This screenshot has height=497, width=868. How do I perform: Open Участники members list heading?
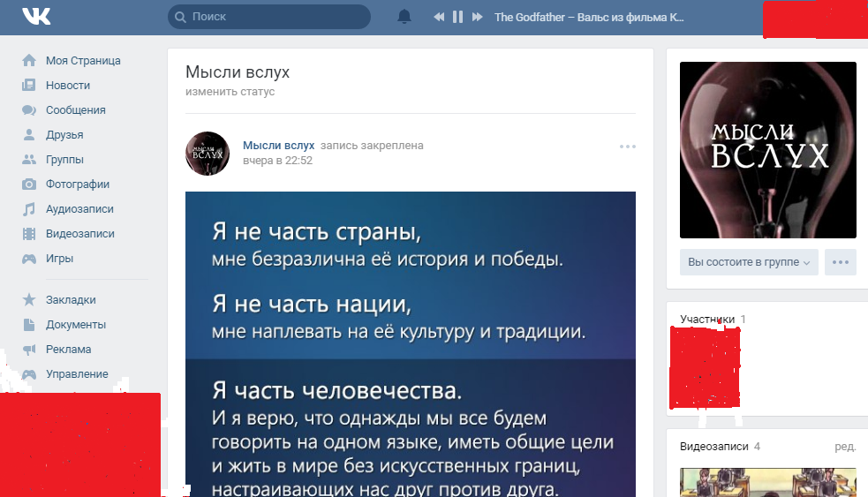click(x=707, y=320)
